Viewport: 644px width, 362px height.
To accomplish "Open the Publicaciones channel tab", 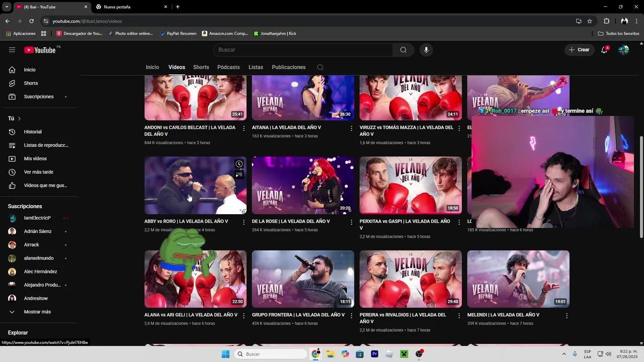I will pyautogui.click(x=289, y=67).
